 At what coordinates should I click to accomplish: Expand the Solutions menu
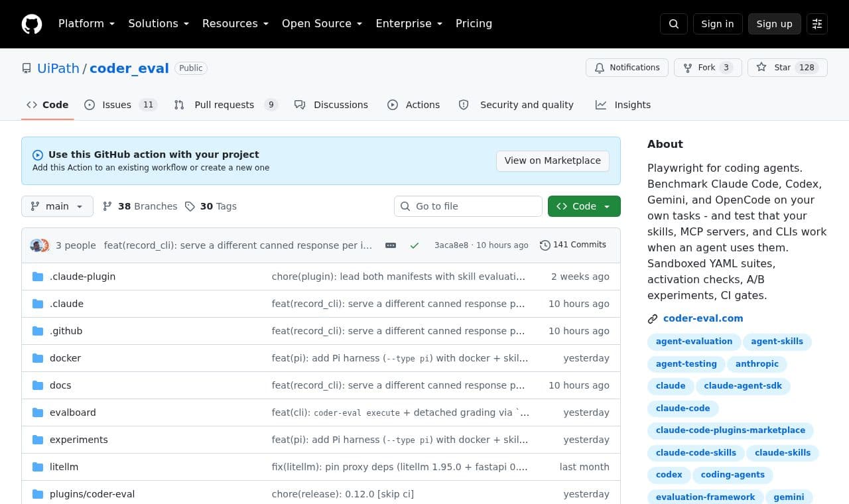click(159, 24)
